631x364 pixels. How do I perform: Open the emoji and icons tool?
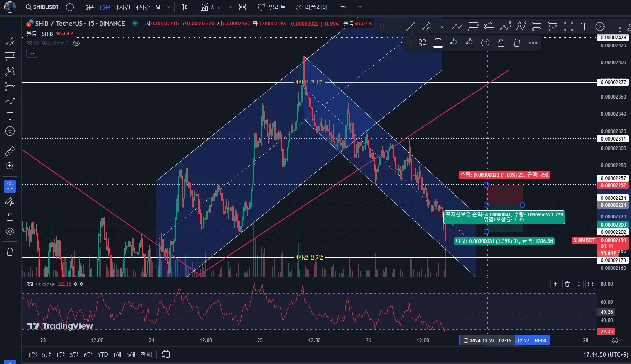pyautogui.click(x=10, y=131)
